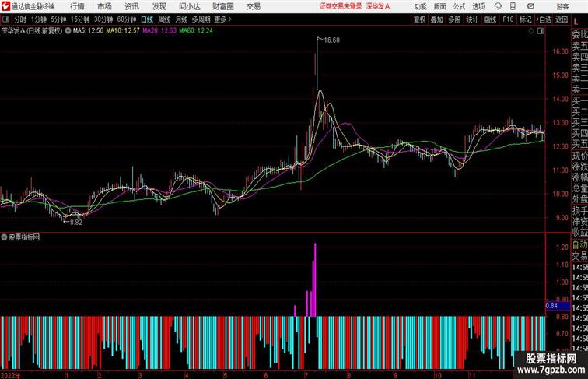
Task: Toggle the side panel icon at chart top right
Action: point(541,31)
